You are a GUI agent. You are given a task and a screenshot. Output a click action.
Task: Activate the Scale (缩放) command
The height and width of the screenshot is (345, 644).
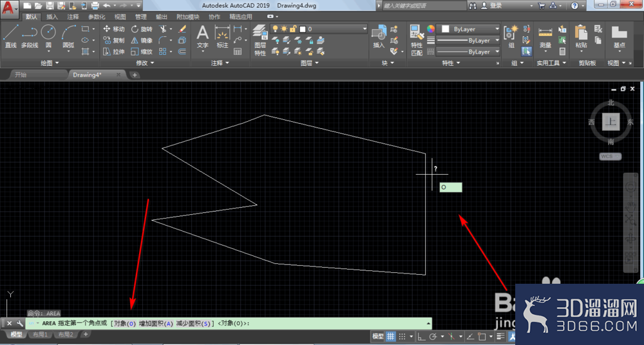click(x=141, y=52)
